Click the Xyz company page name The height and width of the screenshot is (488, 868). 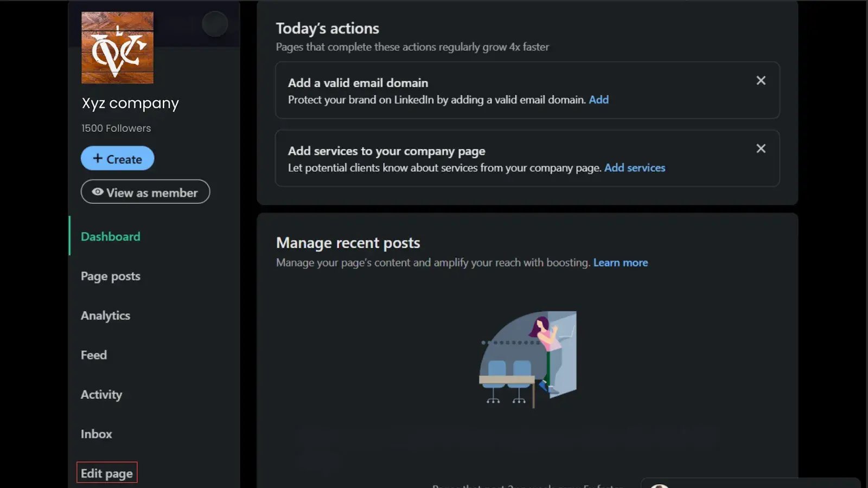[x=130, y=103]
